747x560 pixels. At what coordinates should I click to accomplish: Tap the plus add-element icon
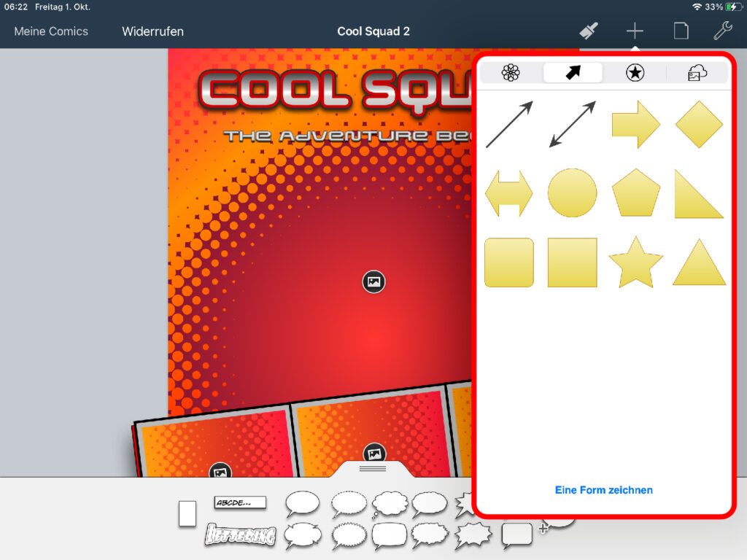click(635, 31)
